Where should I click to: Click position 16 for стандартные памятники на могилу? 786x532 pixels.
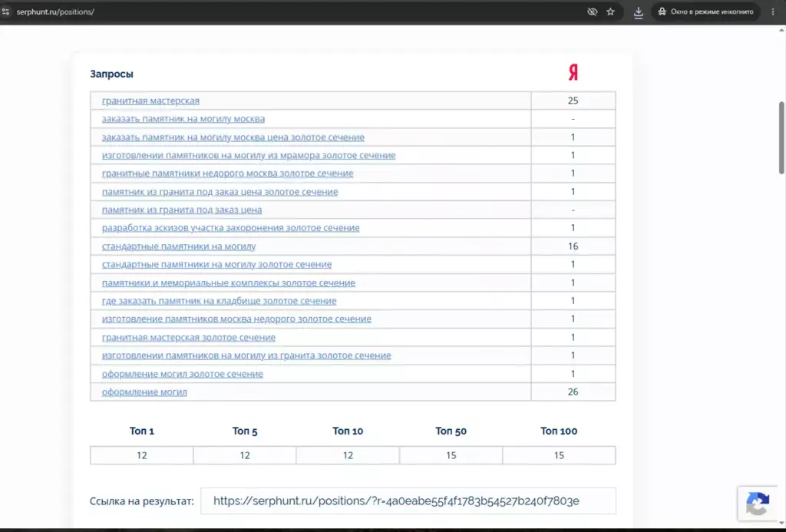(573, 246)
